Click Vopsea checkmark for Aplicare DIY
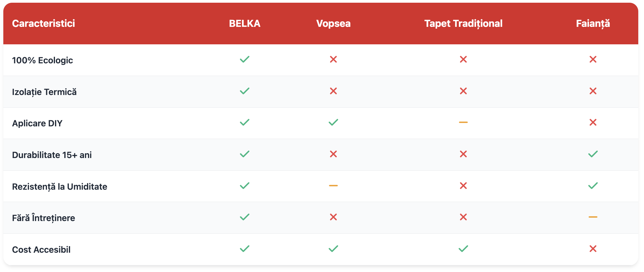The width and height of the screenshot is (644, 272). (x=333, y=122)
